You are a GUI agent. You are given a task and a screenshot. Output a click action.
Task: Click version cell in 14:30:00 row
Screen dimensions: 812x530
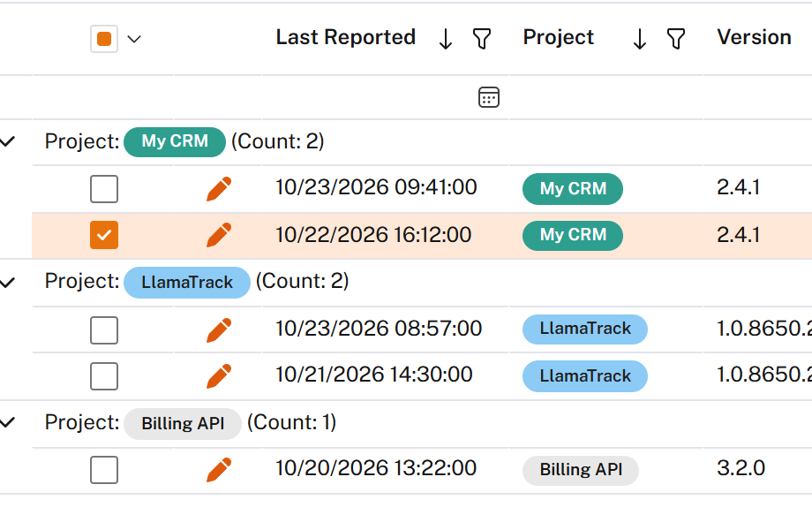763,375
